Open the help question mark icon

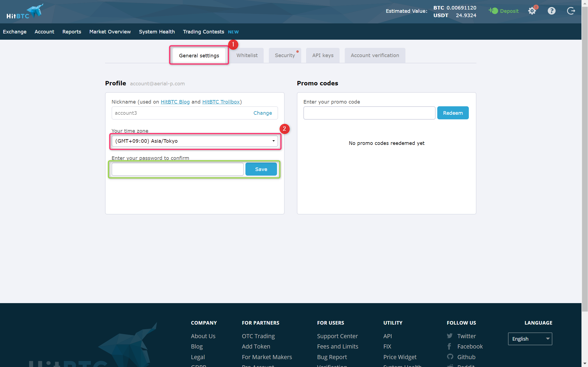pos(552,11)
